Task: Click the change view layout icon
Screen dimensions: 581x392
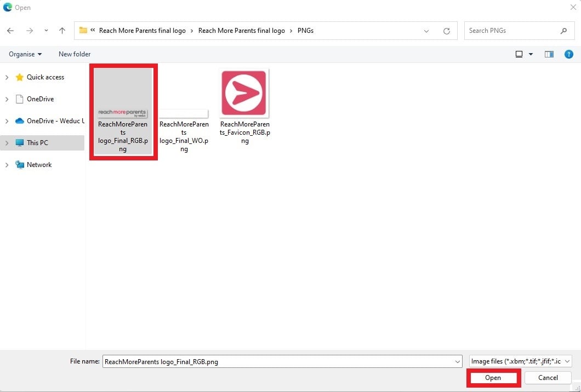Action: pyautogui.click(x=519, y=54)
